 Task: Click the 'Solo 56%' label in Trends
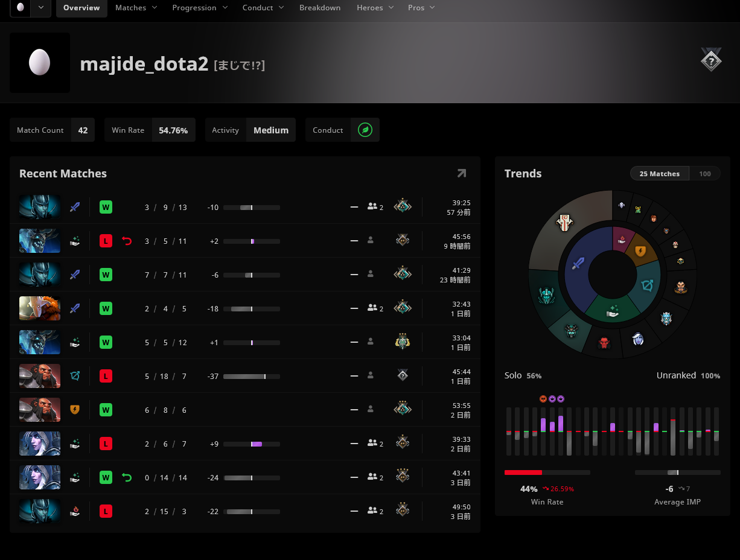523,375
